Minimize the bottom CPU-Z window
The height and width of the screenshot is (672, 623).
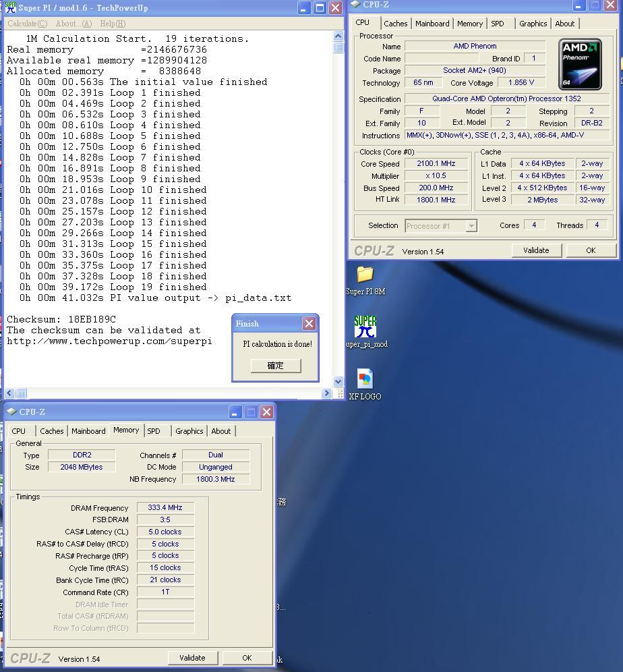(234, 412)
